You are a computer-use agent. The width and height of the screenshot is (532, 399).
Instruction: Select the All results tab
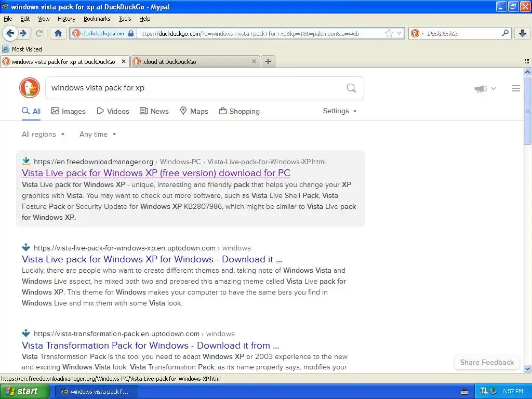[x=31, y=111]
